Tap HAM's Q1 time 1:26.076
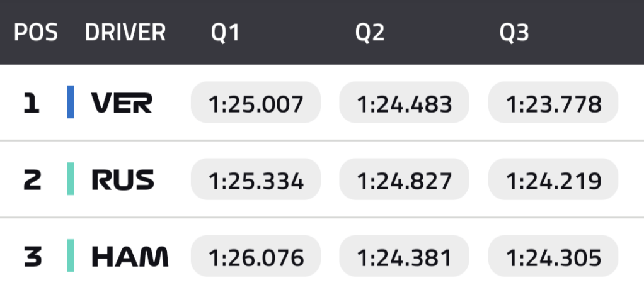The width and height of the screenshot is (644, 290). (256, 257)
